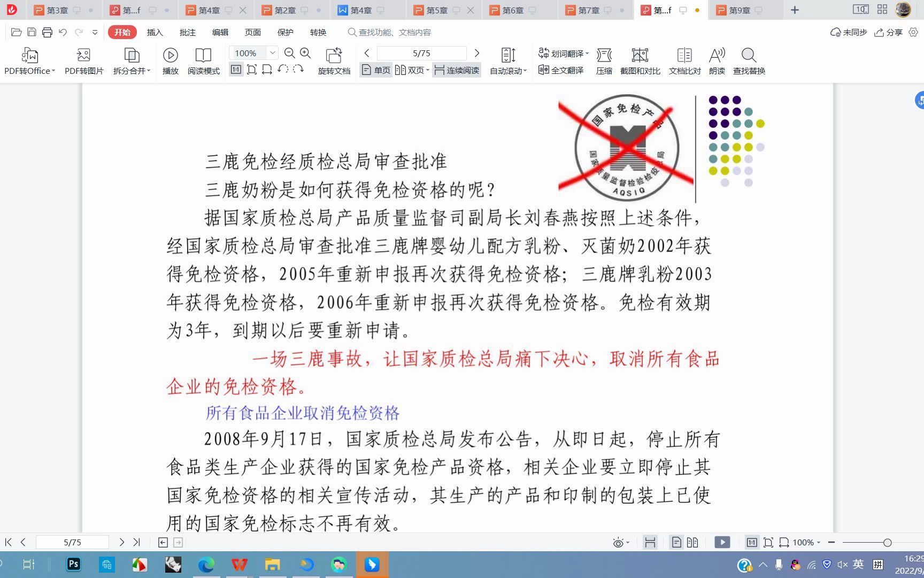Undo the last action
This screenshot has height=578, width=924.
(x=63, y=32)
